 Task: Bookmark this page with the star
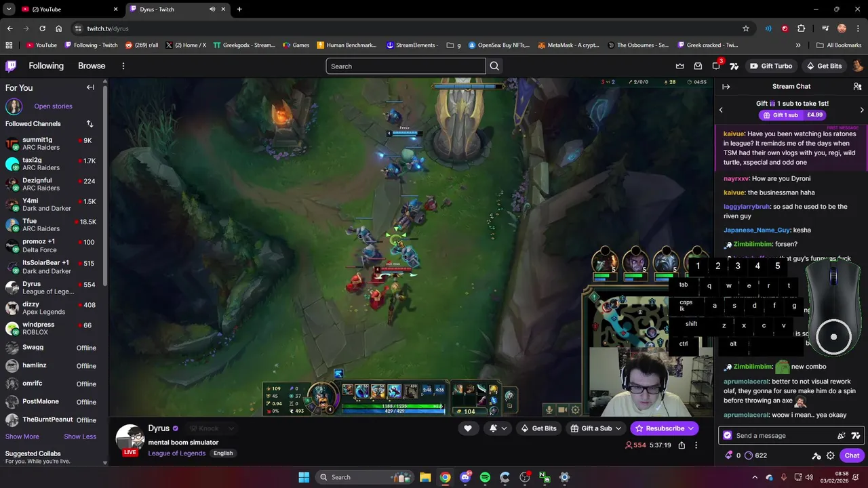[x=746, y=28]
